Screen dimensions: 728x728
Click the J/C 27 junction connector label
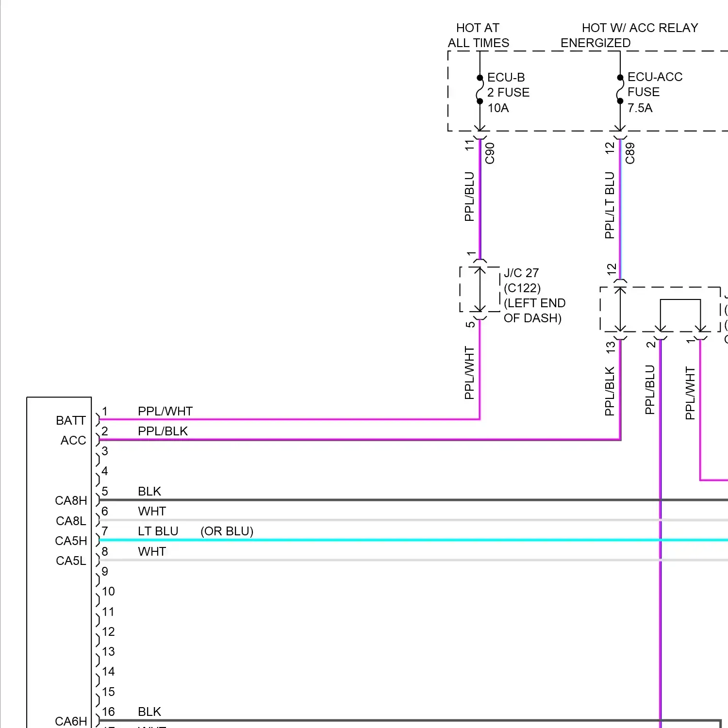pos(521,273)
